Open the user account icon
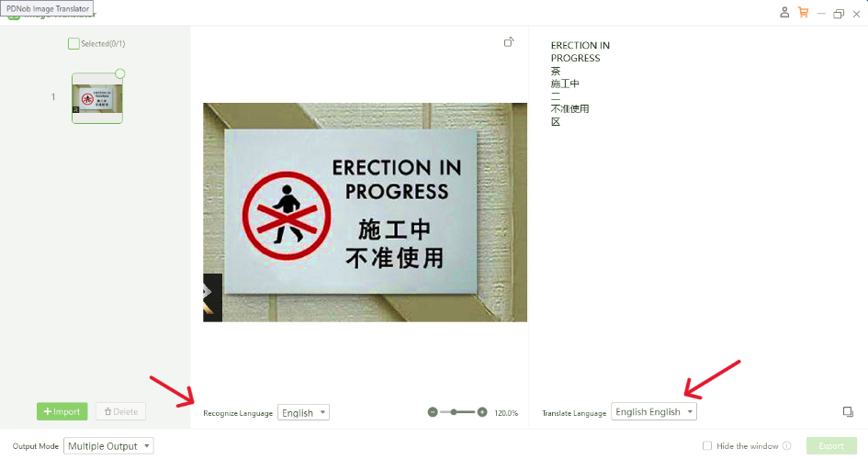868x459 pixels. click(x=784, y=12)
